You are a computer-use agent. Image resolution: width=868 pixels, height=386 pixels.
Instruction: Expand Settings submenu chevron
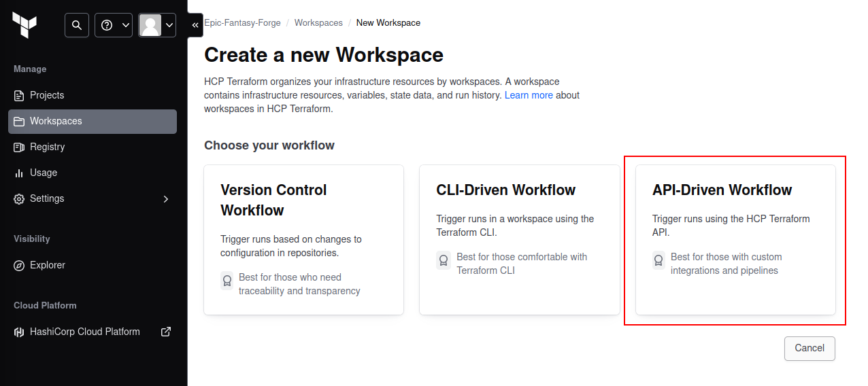(165, 198)
